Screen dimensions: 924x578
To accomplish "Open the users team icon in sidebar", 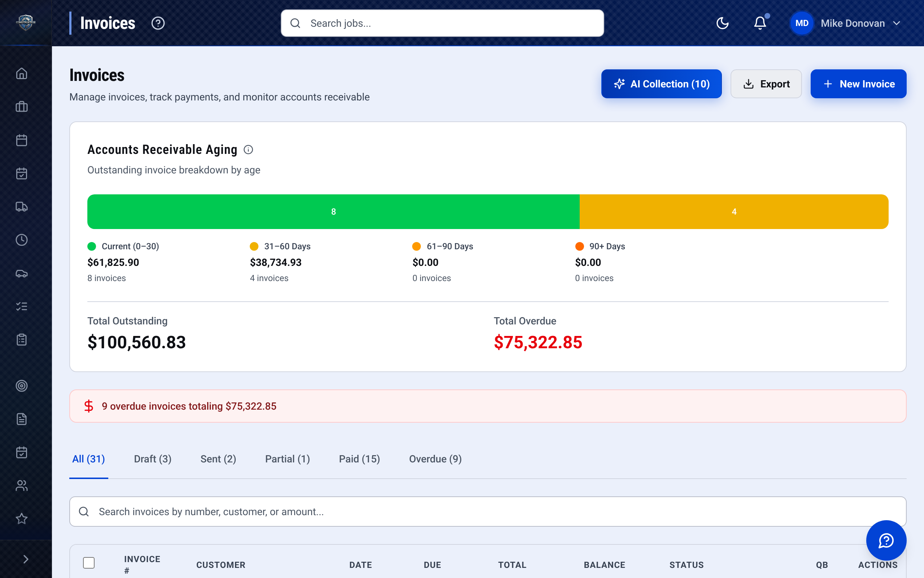I will pyautogui.click(x=22, y=486).
